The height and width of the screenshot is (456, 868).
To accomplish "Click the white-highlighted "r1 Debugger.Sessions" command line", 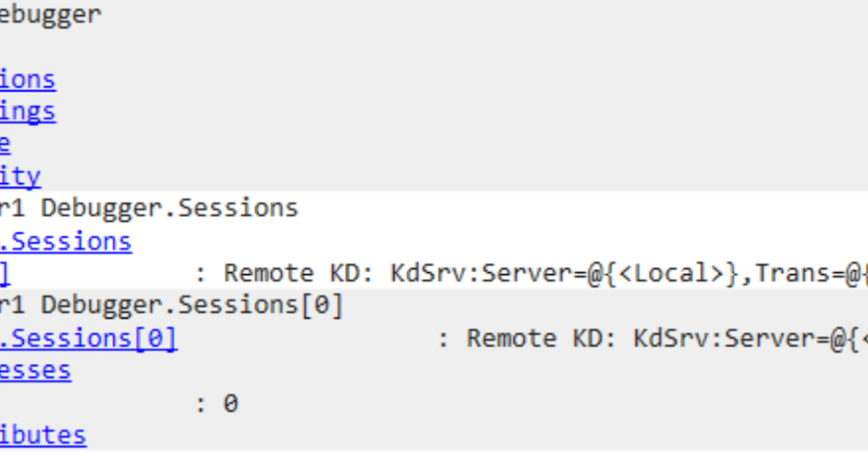I will pos(149,208).
